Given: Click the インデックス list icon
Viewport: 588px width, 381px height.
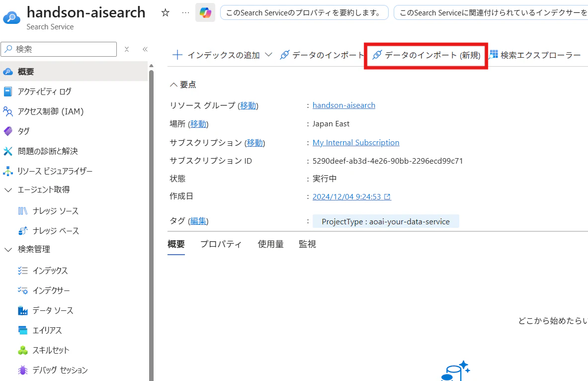Looking at the screenshot, I should point(23,270).
